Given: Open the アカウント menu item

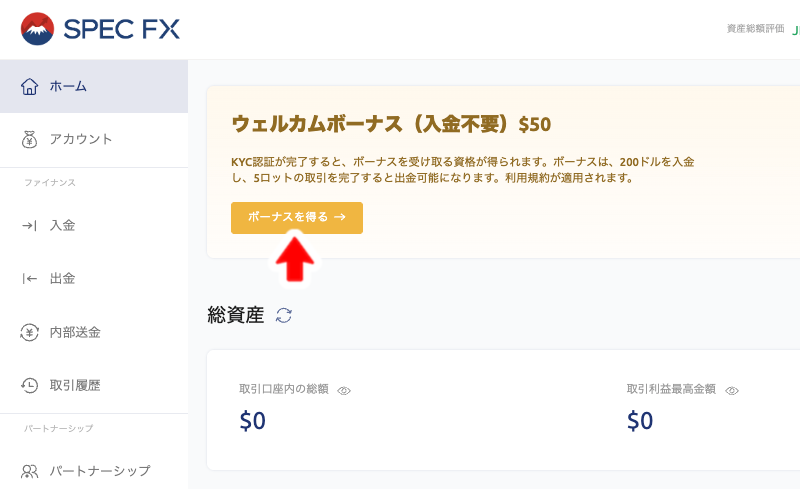Looking at the screenshot, I should click(x=81, y=139).
